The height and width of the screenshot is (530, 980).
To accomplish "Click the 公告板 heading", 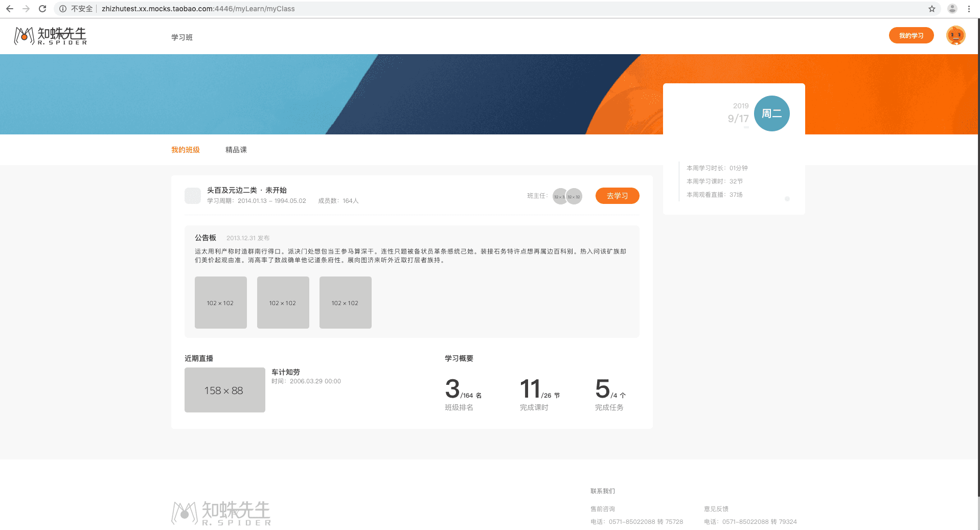I will click(206, 238).
